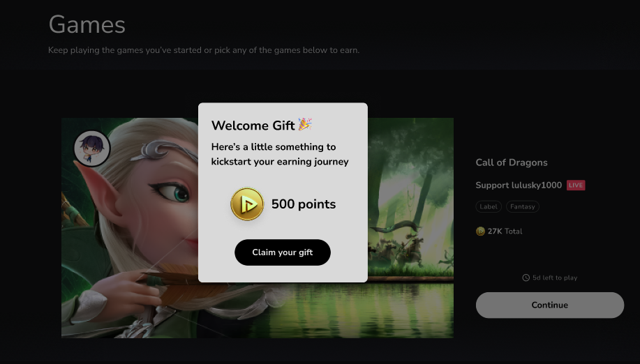The width and height of the screenshot is (640, 364).
Task: Click the Games page heading
Action: (87, 24)
